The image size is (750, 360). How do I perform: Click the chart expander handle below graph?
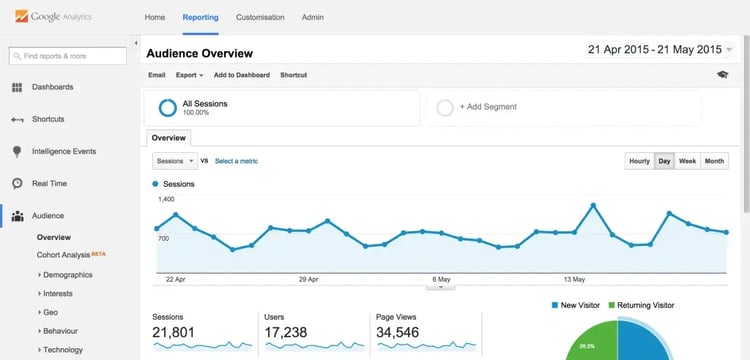point(441,287)
